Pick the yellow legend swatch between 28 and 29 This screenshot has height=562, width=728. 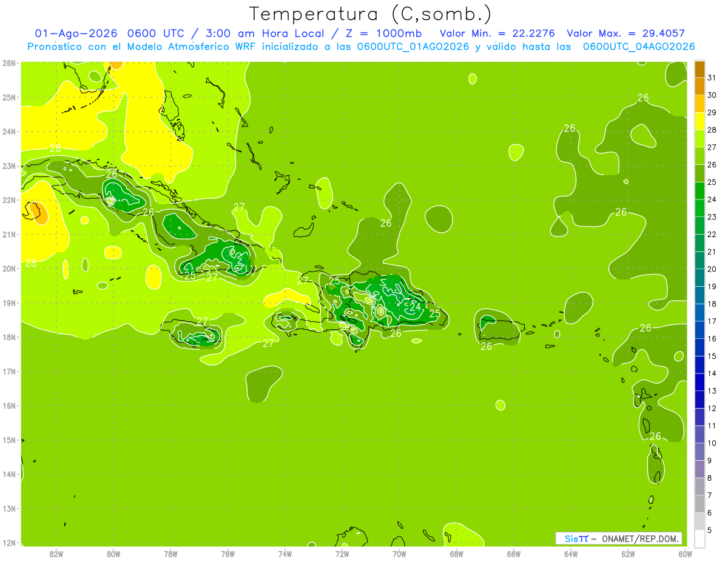coord(699,121)
